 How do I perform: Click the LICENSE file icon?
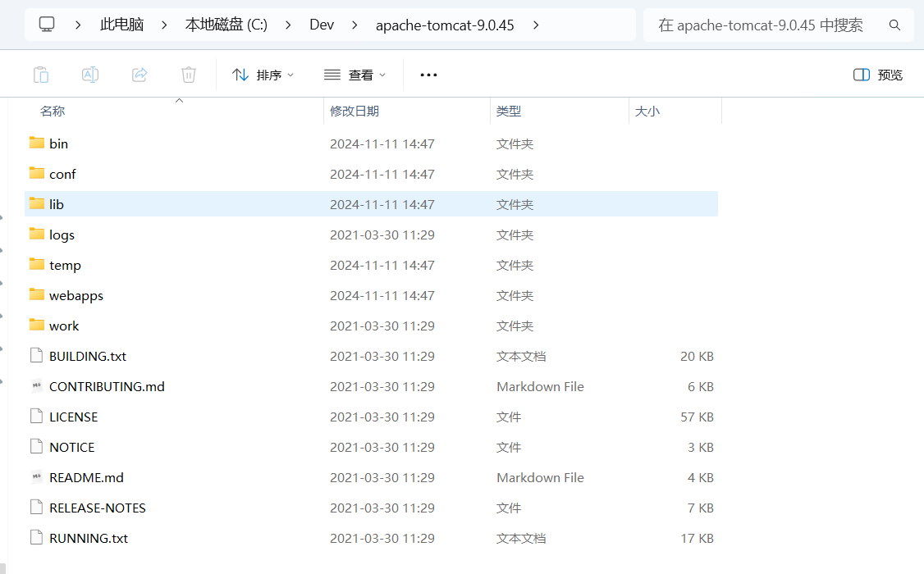tap(37, 417)
